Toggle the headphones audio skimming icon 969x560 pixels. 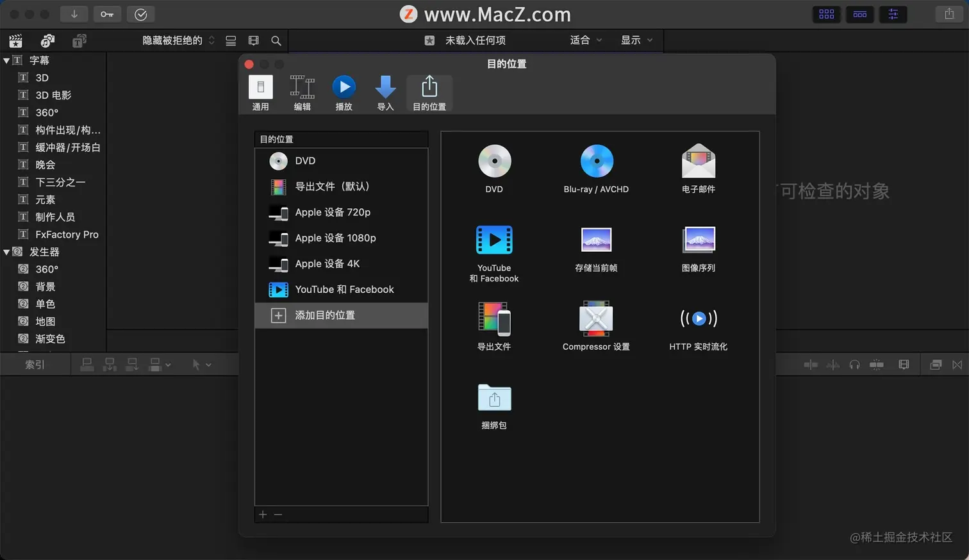pos(854,365)
